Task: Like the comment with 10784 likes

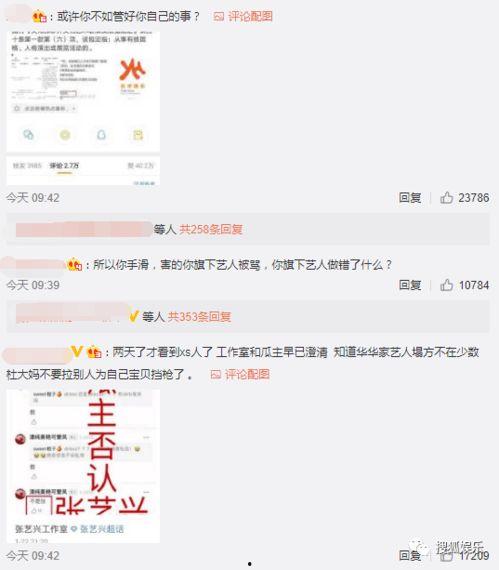Action: tap(447, 285)
